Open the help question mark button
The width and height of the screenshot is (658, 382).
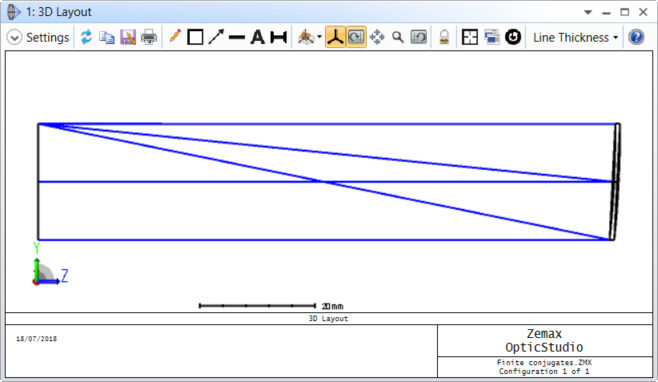636,37
